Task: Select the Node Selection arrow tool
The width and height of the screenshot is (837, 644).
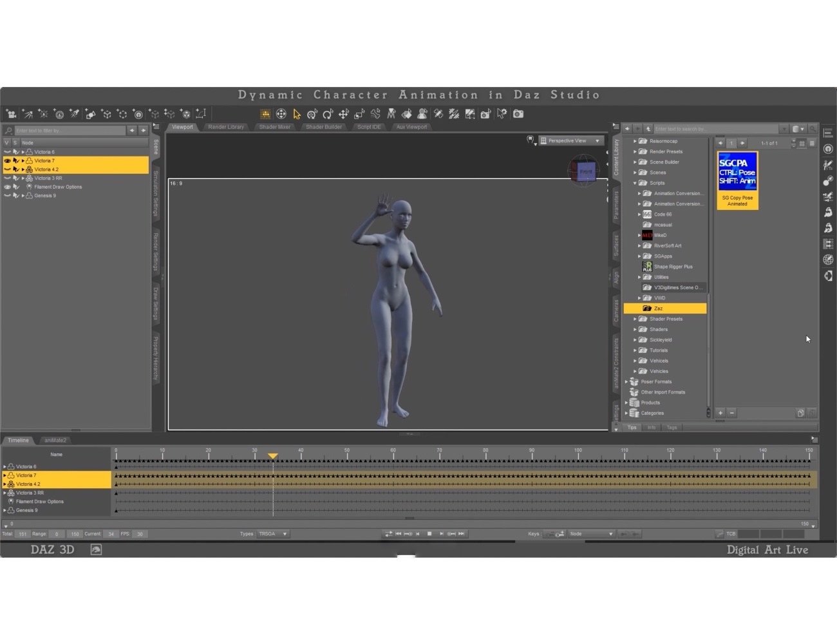Action: pyautogui.click(x=296, y=113)
